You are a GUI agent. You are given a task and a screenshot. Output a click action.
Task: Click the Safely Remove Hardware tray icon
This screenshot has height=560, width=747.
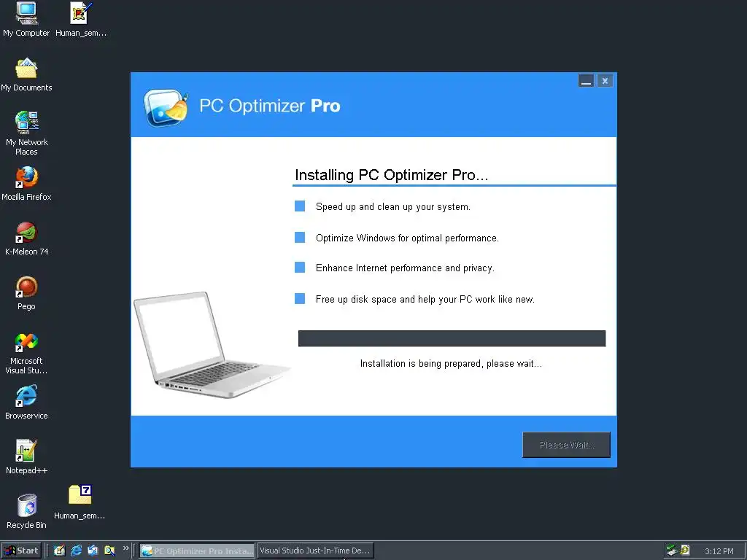[x=672, y=551]
